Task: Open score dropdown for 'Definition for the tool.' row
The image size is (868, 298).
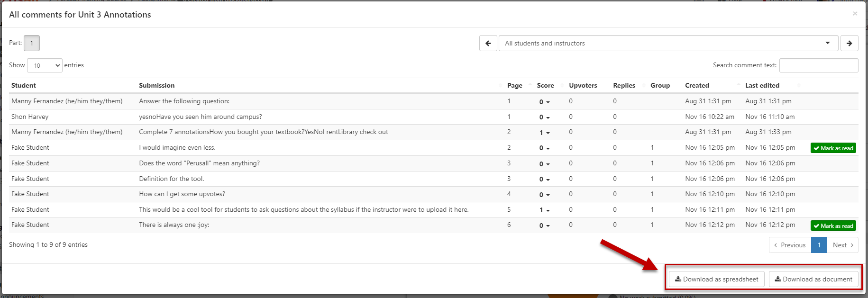Action: (544, 179)
